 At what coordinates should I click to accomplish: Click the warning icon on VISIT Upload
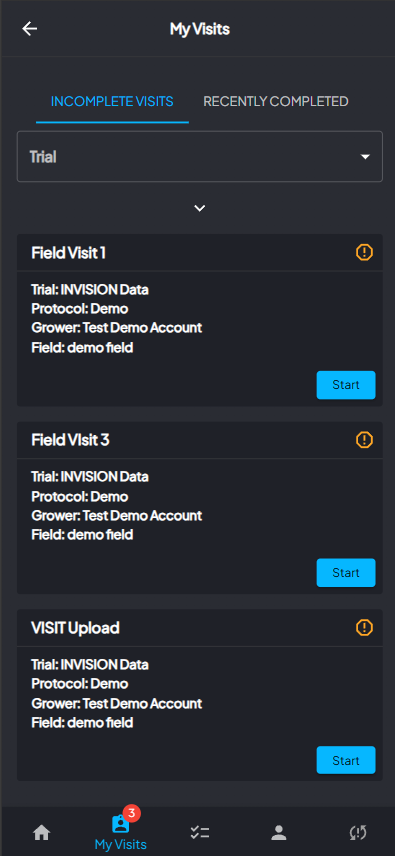364,628
